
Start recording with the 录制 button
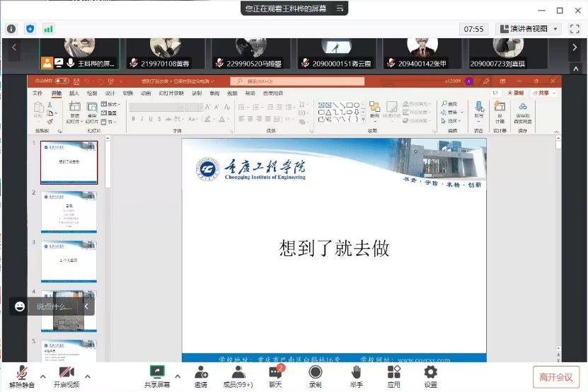click(x=315, y=375)
